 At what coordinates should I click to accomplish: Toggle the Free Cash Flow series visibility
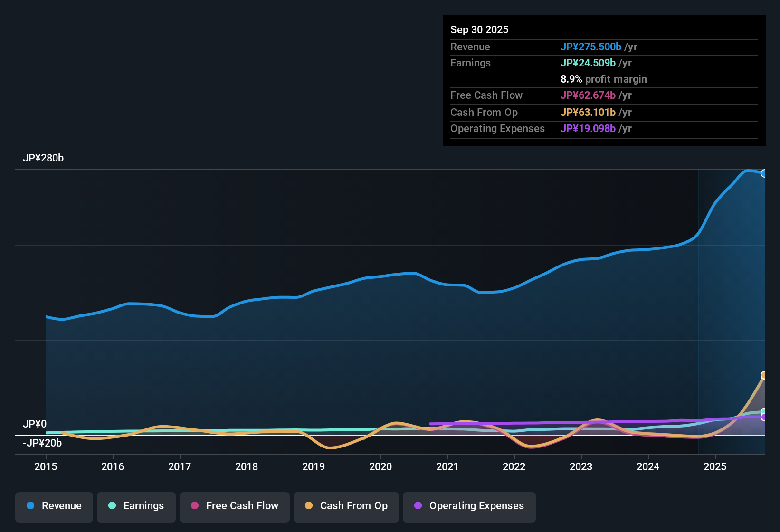pos(234,506)
